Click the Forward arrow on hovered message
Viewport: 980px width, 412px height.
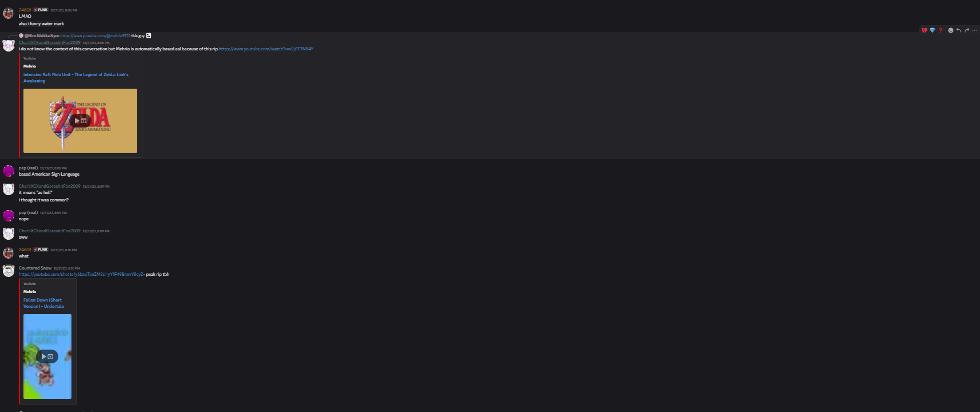pyautogui.click(x=967, y=30)
